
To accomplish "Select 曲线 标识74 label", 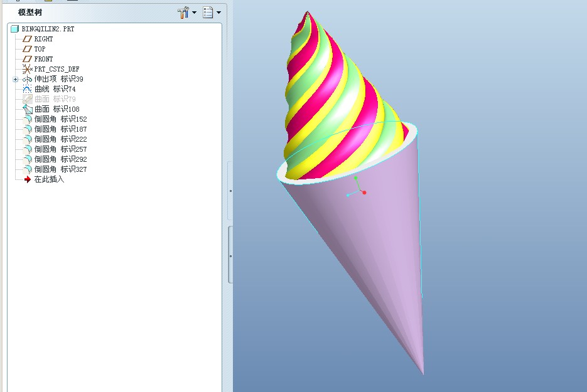I will point(55,89).
